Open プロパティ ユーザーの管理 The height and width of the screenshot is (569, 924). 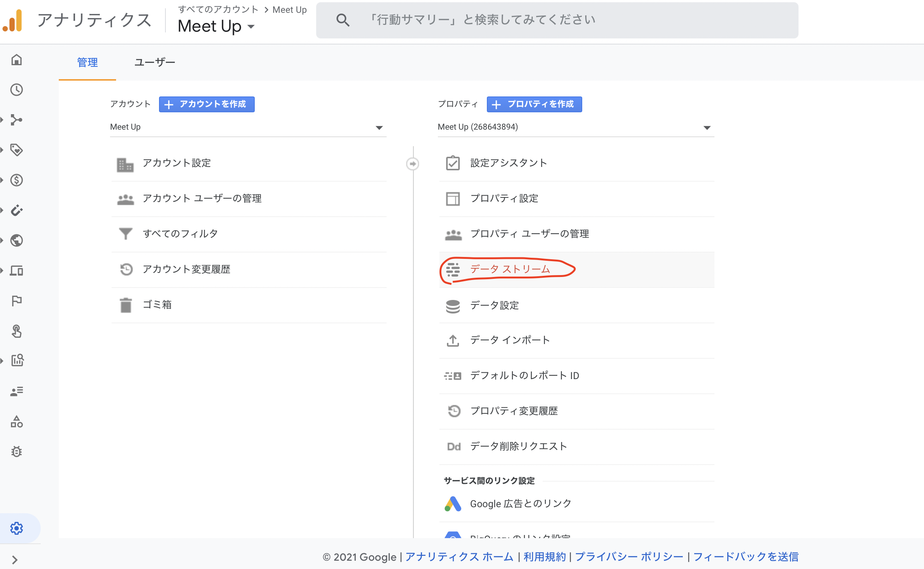point(577,234)
